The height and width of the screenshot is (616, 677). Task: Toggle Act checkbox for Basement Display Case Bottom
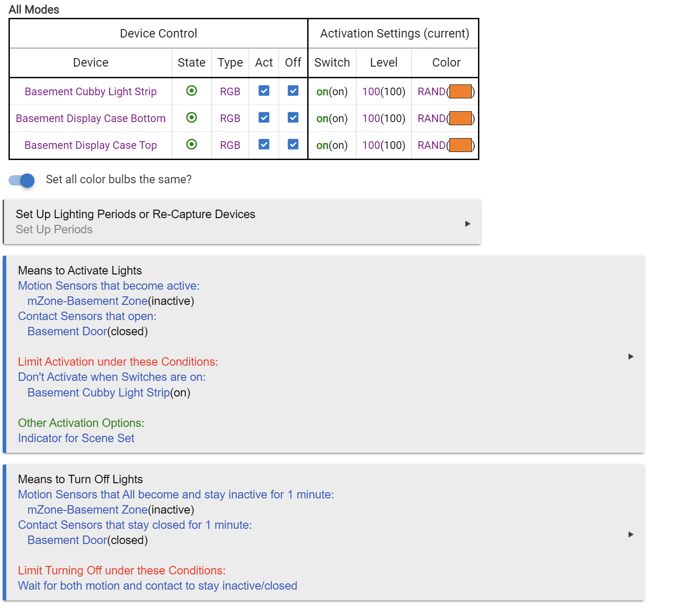click(264, 118)
